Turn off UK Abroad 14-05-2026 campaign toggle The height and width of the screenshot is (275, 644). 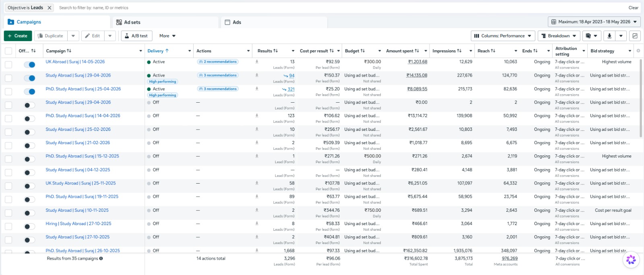pos(29,64)
